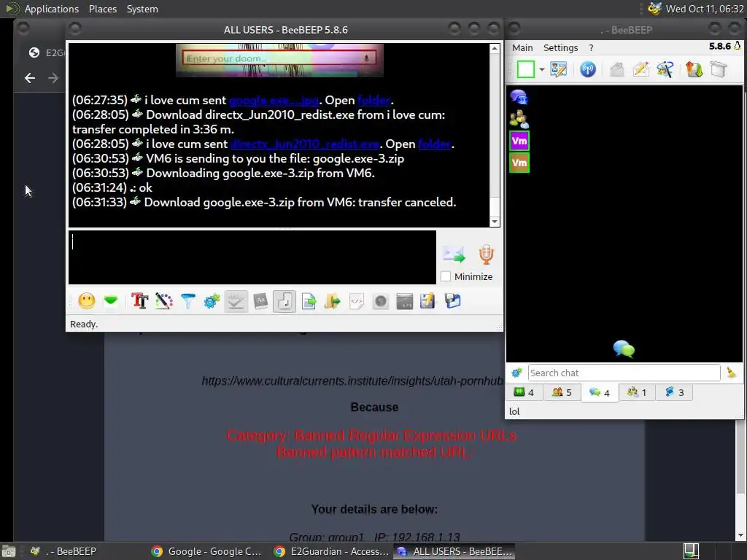The image size is (747, 560).
Task: Select the all-users chat bubble entry
Action: coord(519,97)
